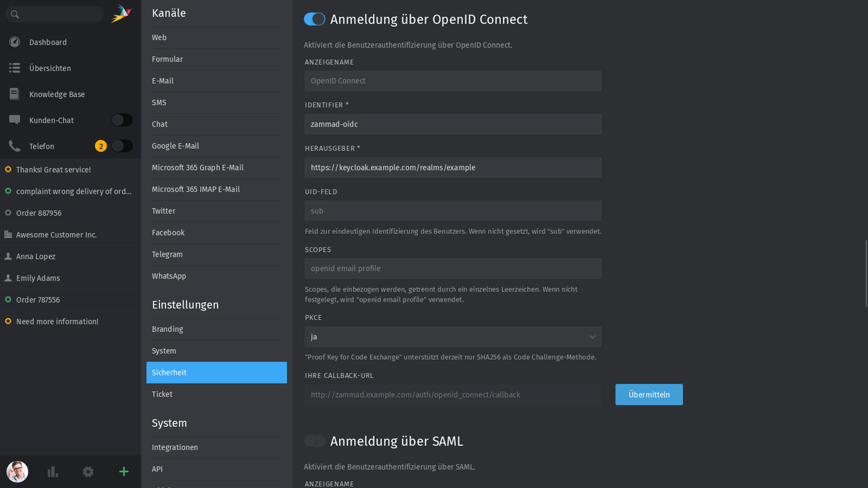Open admin settings via the gear icon

87,472
